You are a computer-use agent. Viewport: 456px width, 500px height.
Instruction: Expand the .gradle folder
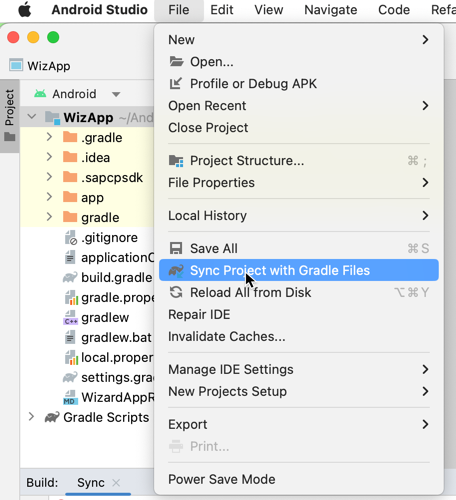(49, 137)
